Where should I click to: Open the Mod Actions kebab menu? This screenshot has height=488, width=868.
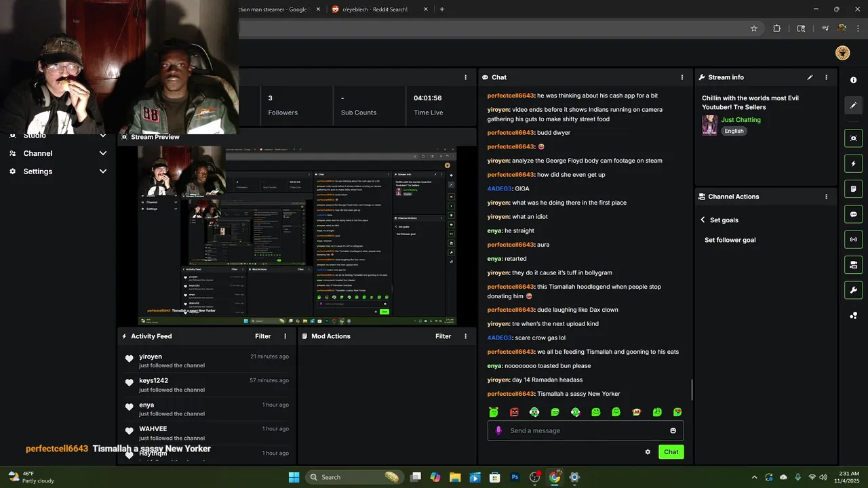465,336
